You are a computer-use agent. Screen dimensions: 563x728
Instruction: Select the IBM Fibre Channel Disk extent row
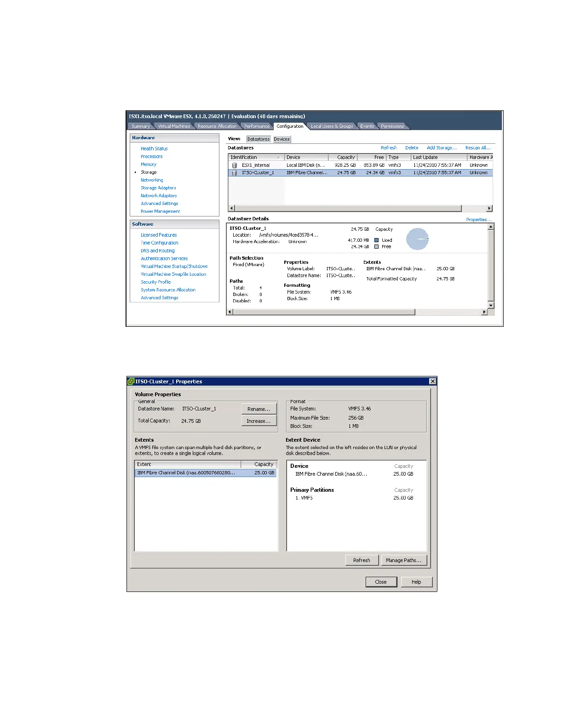pos(206,472)
